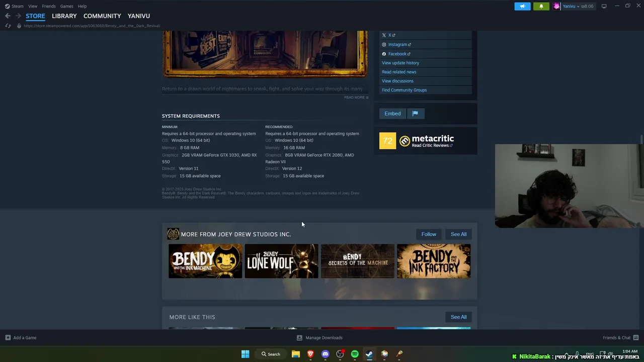Open Discord from the taskbar
Viewport: 644px width, 362px height.
pos(325,354)
